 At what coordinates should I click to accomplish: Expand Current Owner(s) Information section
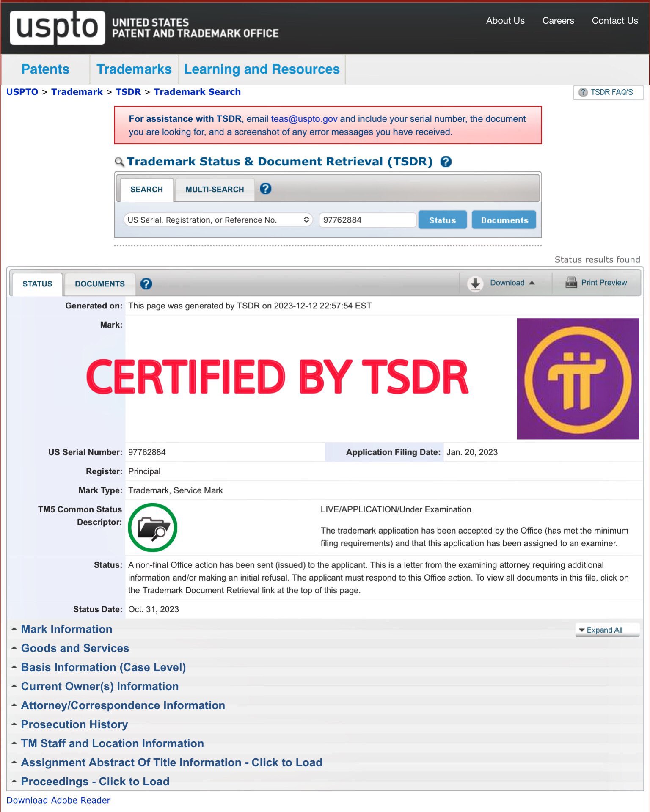point(99,686)
